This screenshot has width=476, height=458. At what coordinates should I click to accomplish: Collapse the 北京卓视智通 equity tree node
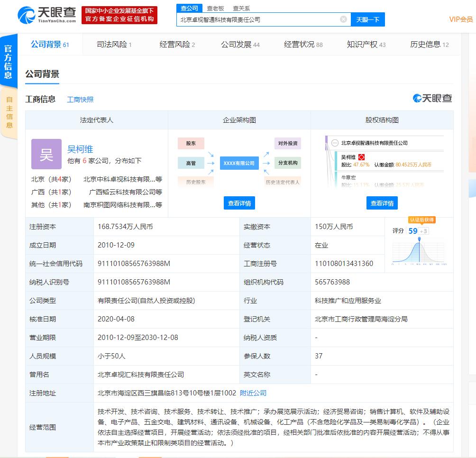point(335,143)
